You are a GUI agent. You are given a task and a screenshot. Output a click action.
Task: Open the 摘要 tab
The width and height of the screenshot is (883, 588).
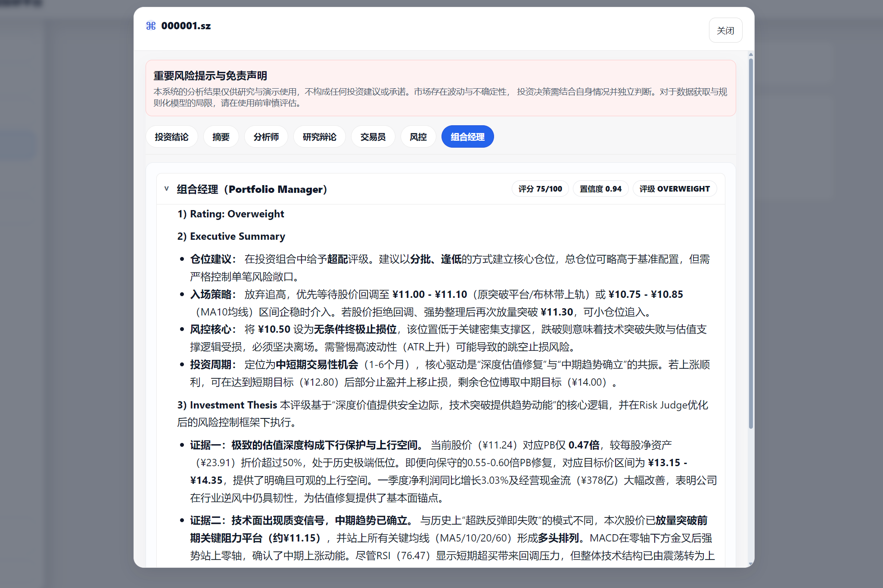tap(221, 137)
